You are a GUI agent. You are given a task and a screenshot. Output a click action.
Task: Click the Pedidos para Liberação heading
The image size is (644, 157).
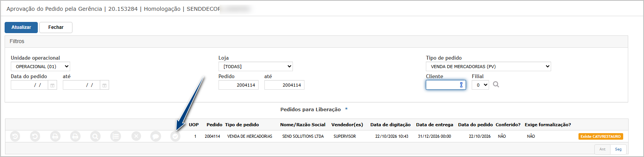click(x=311, y=110)
